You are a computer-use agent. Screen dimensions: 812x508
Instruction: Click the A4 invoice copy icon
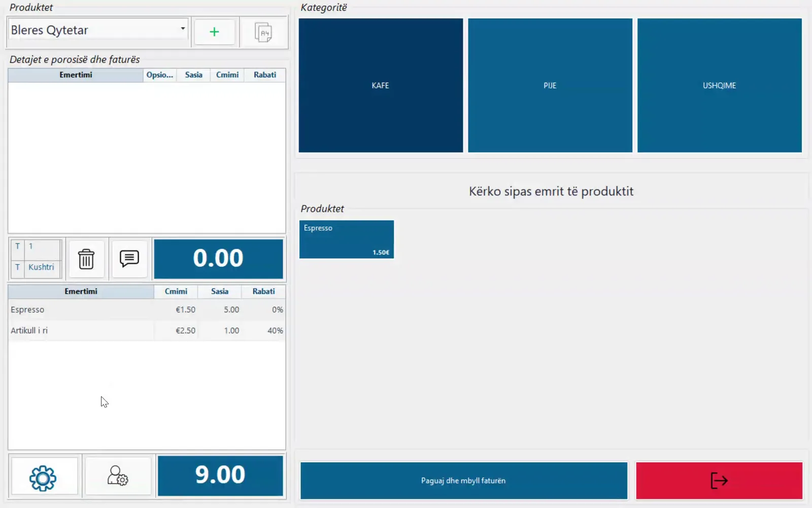263,32
